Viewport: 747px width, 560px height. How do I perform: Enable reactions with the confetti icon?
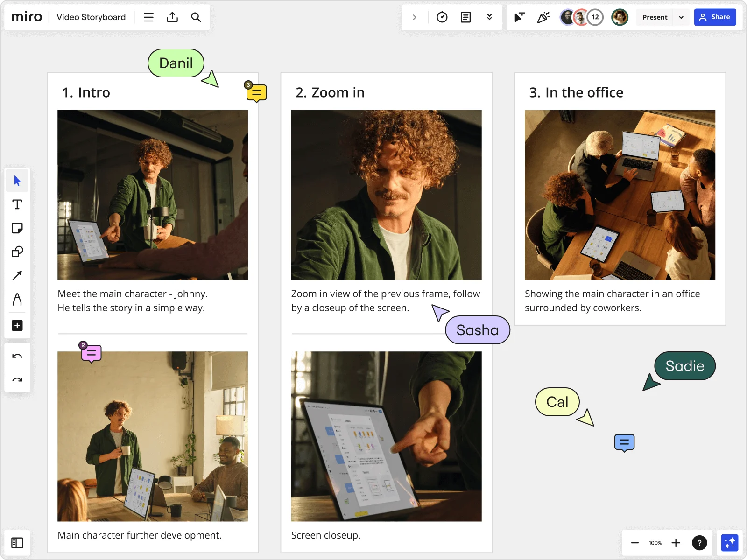[543, 17]
